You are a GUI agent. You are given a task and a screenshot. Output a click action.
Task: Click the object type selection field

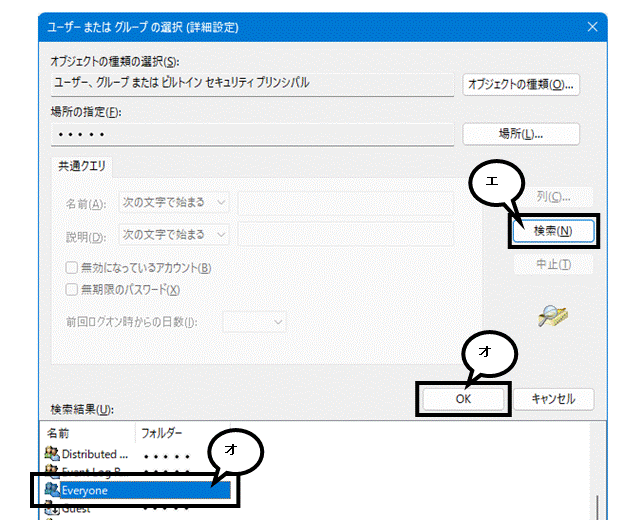click(252, 84)
